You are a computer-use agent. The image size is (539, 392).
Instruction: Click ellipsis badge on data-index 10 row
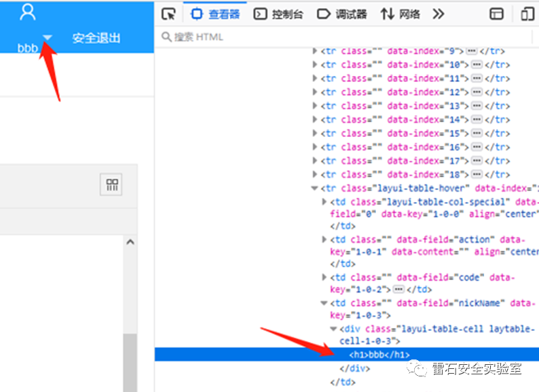click(477, 64)
